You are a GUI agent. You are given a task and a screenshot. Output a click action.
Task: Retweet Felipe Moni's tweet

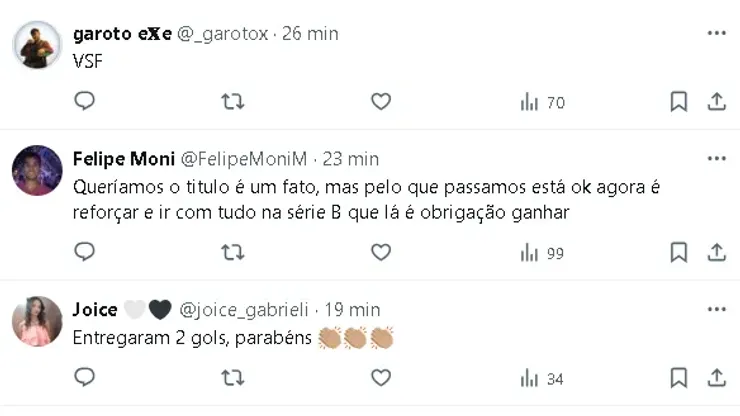[232, 252]
